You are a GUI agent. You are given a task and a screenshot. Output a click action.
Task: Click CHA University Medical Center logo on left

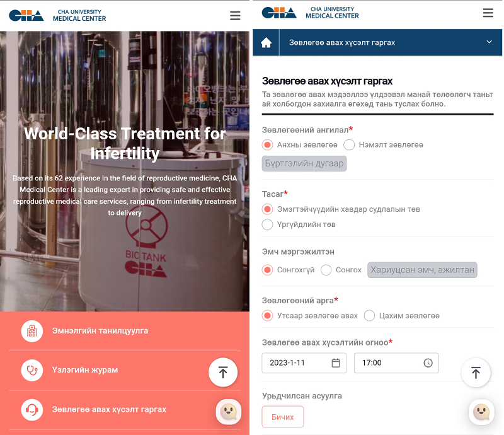58,15
